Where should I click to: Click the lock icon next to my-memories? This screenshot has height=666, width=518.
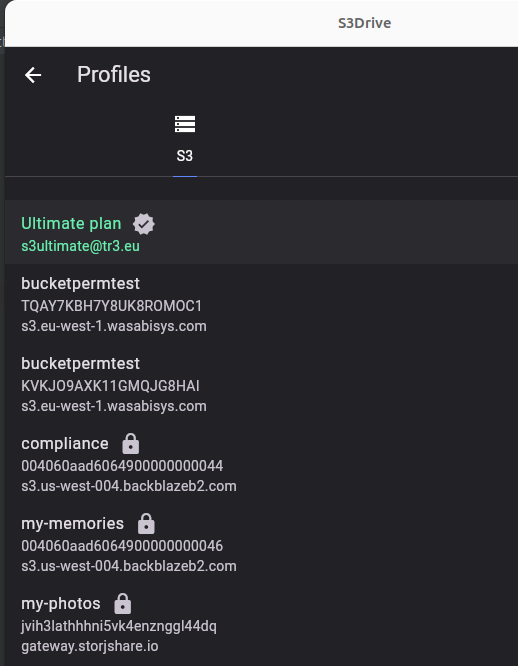pyautogui.click(x=146, y=524)
